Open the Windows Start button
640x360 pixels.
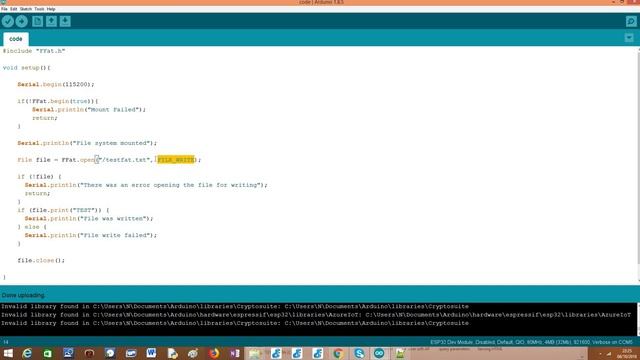coord(7,353)
